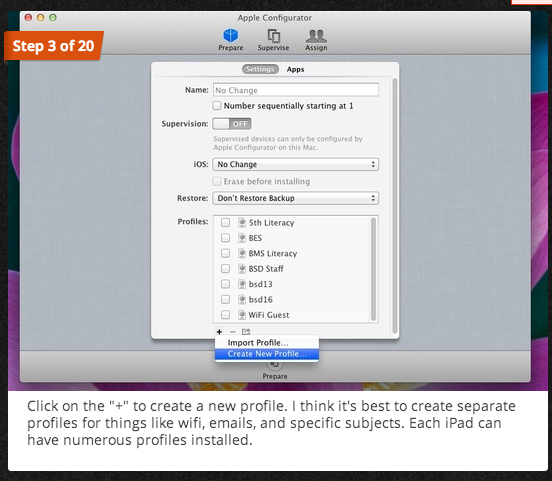
Task: Select the BSD Staff profile name
Action: (x=266, y=269)
